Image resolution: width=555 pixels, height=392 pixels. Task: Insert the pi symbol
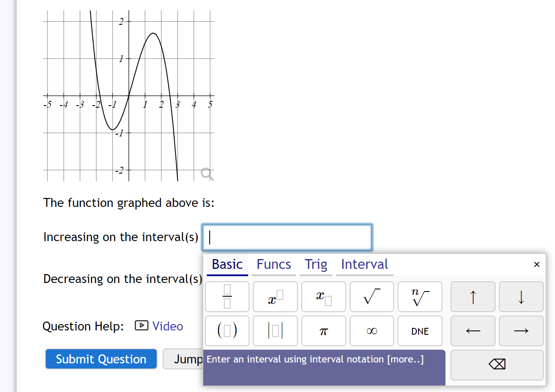pos(323,330)
